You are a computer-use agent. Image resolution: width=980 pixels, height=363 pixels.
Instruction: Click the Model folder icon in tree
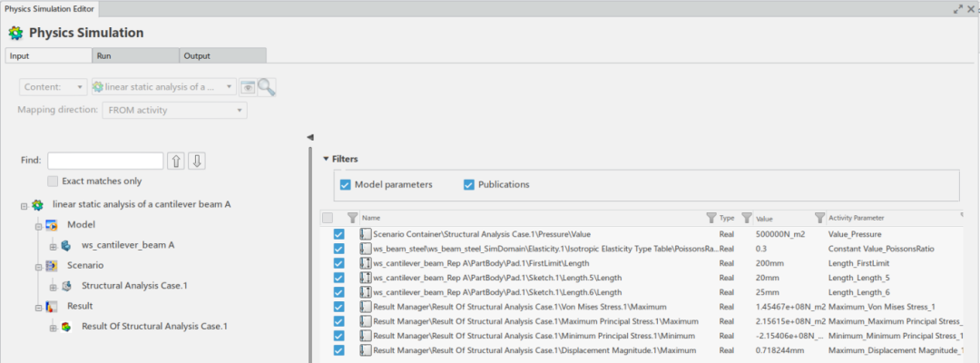[52, 224]
